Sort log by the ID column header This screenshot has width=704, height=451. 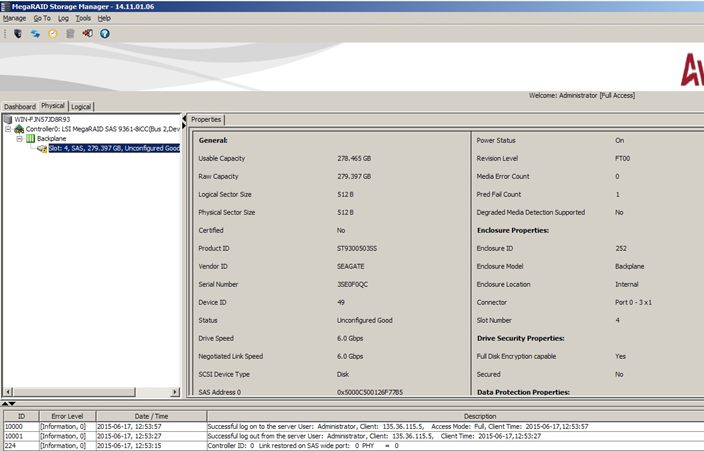click(x=21, y=416)
